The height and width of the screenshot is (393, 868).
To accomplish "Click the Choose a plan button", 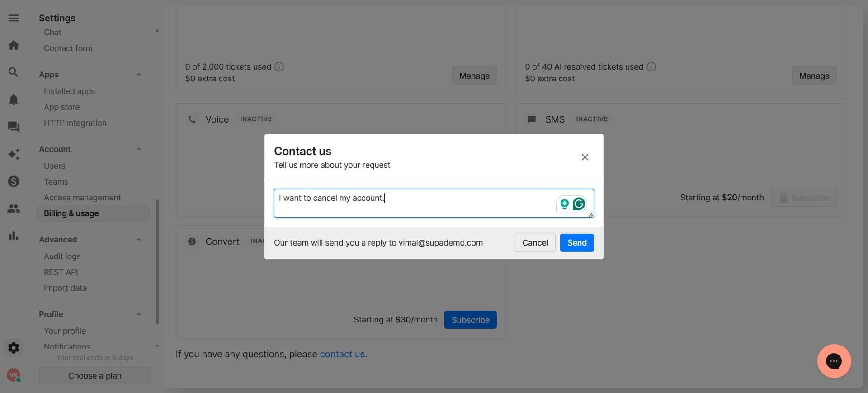I will [x=94, y=375].
